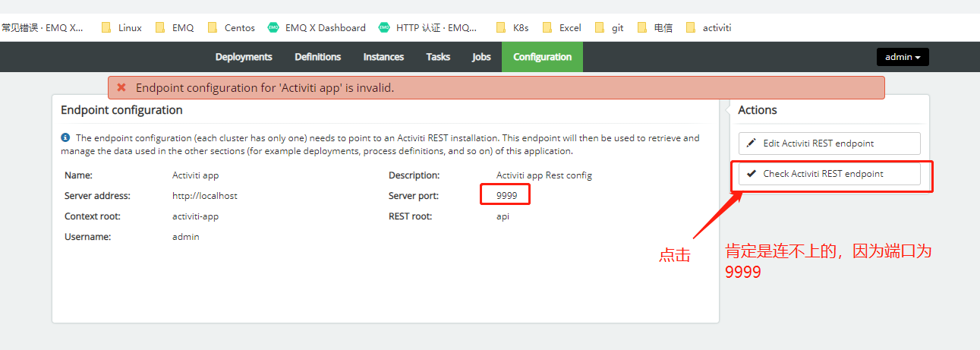
Task: Click the REST root value api
Action: tap(503, 216)
